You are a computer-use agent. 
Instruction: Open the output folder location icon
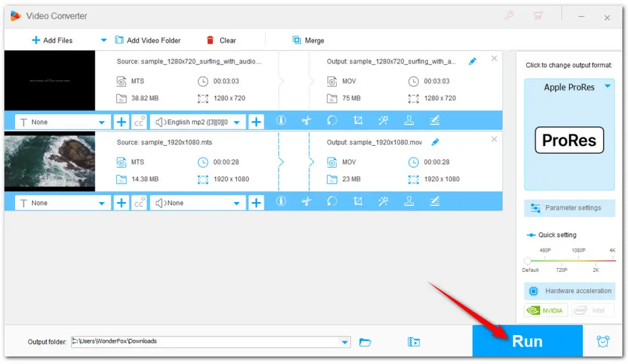coord(414,342)
